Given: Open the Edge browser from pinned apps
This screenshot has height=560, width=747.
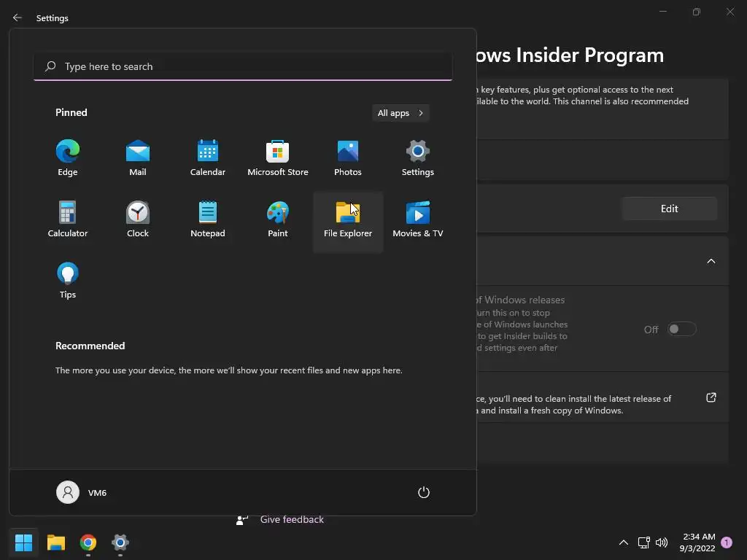Looking at the screenshot, I should coord(68,158).
